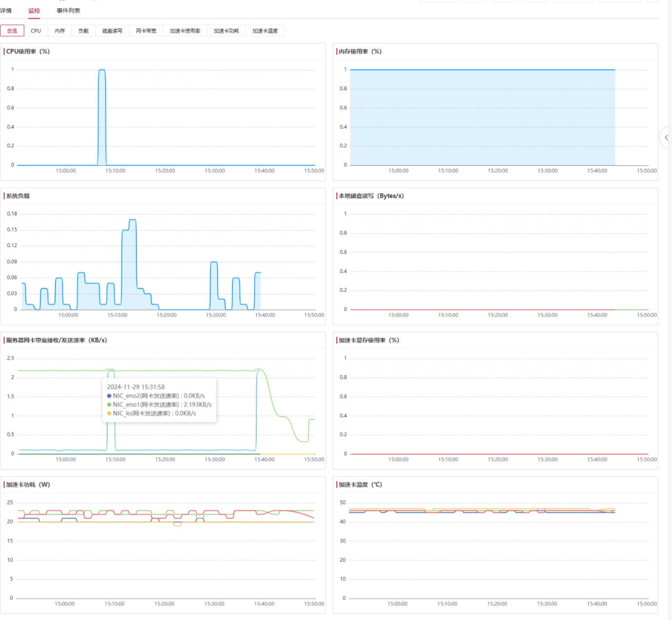The image size is (672, 620).
Task: View the 磁盘读写 metrics
Action: click(112, 31)
